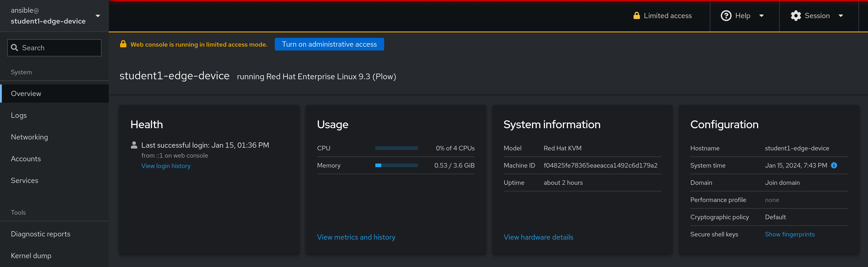868x267 pixels.
Task: Turn on administrative access
Action: click(x=329, y=44)
